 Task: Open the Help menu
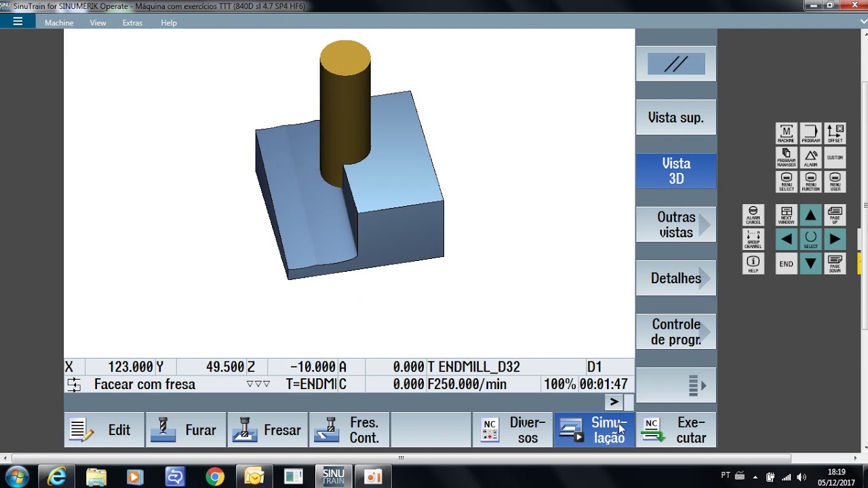169,22
